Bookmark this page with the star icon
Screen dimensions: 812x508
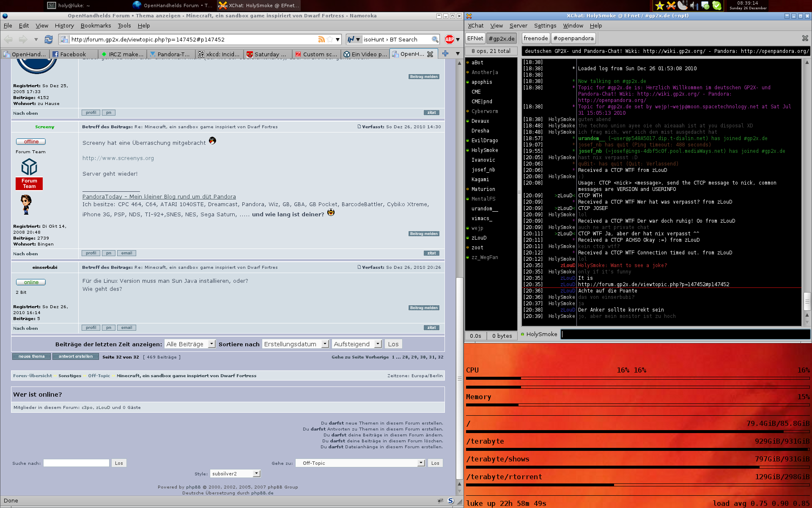(x=330, y=39)
